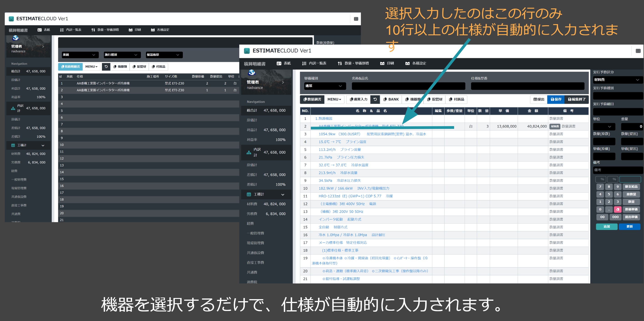The image size is (644, 321).
Task: Open 内訳一覧表 menu in front window
Action: [x=314, y=63]
